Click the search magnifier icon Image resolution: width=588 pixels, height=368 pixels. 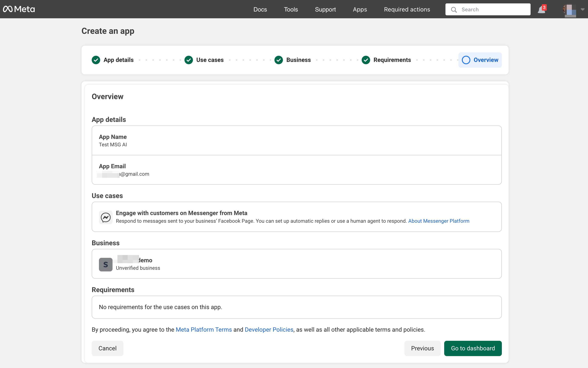(x=454, y=10)
